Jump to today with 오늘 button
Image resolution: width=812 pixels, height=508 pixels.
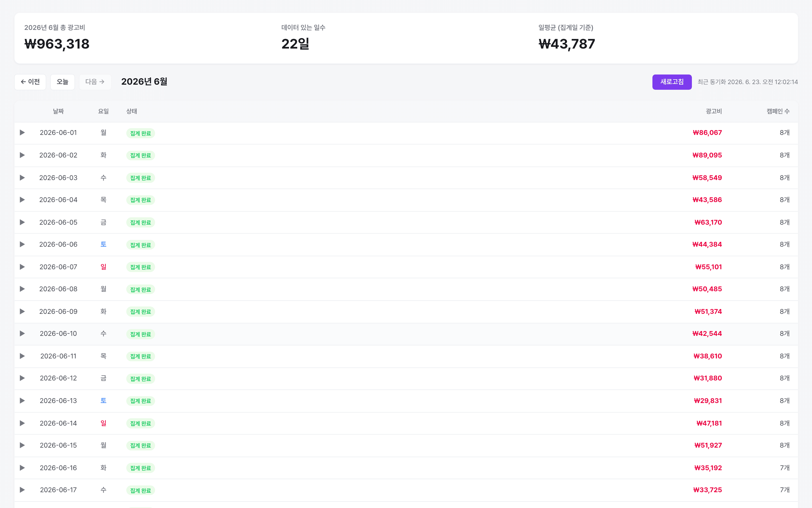pos(62,82)
